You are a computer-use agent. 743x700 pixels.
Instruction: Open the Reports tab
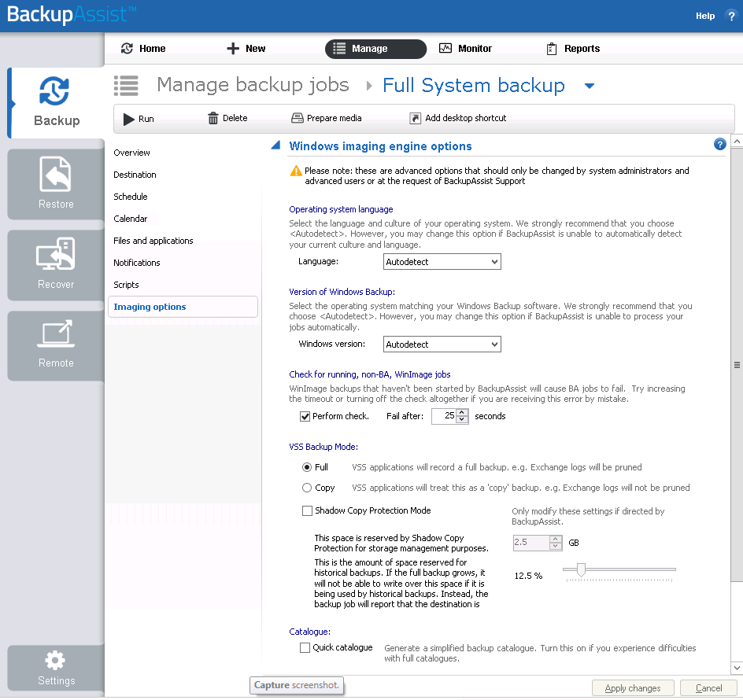(x=573, y=48)
